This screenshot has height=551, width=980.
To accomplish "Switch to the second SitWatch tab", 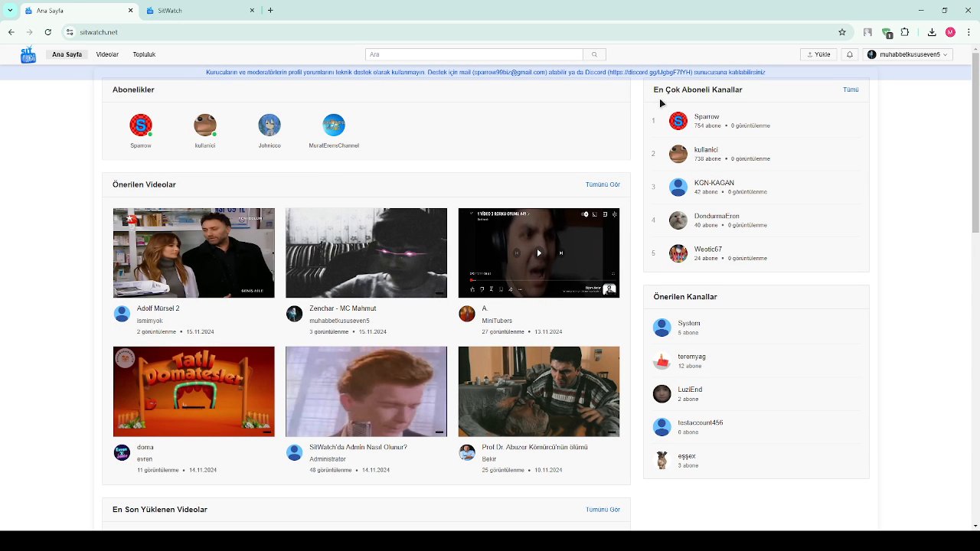I will pos(199,11).
